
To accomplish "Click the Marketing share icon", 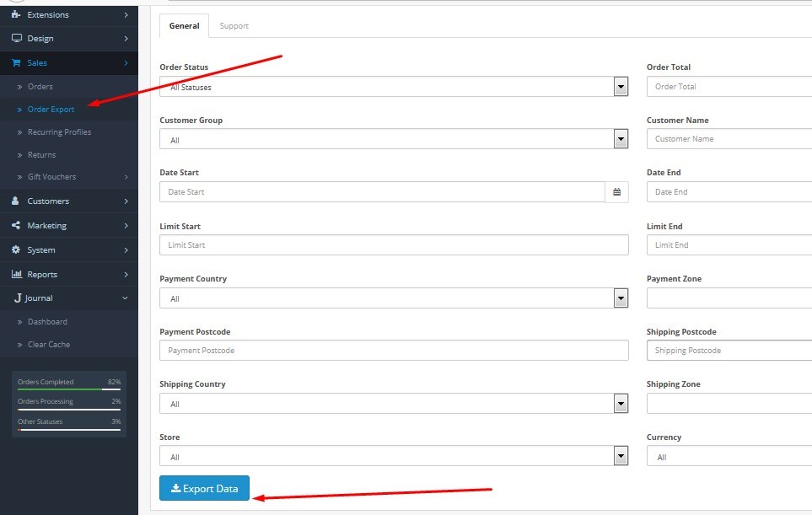I will (16, 225).
